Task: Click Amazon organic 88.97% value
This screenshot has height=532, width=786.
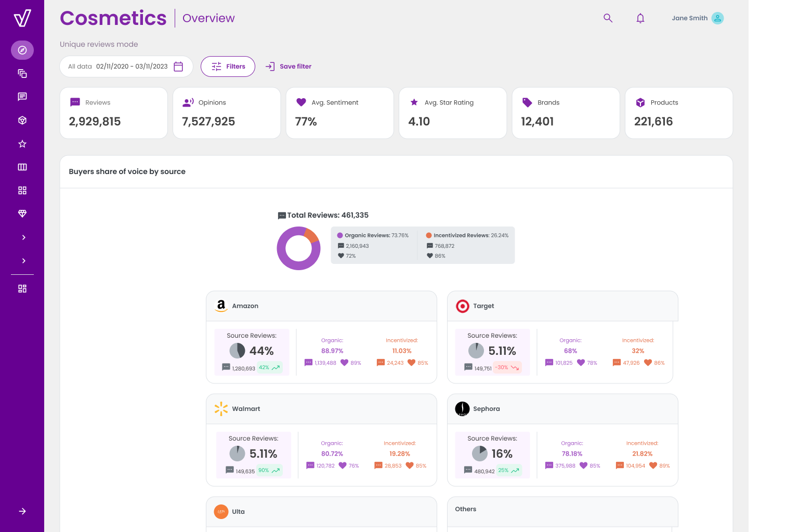Action: coord(332,351)
